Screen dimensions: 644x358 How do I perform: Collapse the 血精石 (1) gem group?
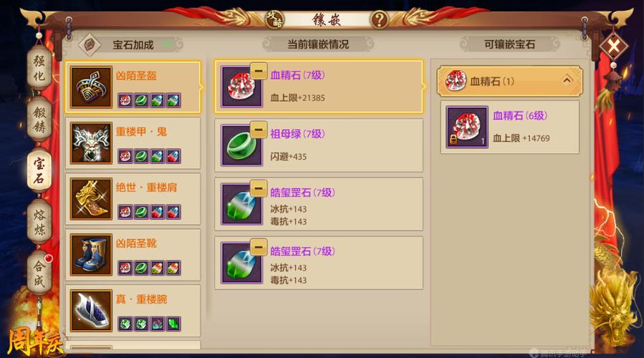click(x=509, y=81)
